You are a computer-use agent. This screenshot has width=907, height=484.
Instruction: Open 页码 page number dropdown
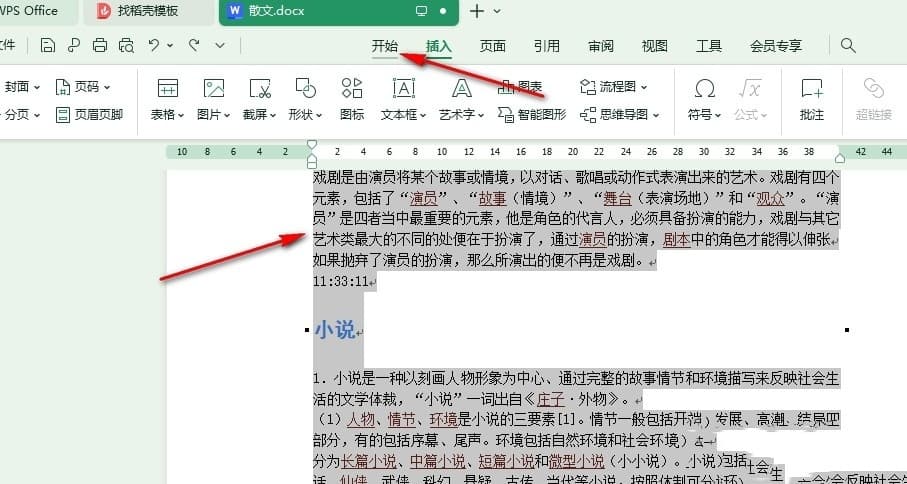83,87
